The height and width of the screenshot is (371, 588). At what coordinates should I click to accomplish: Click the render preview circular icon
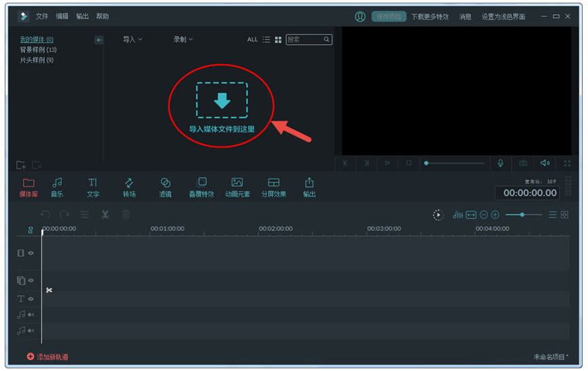click(438, 215)
